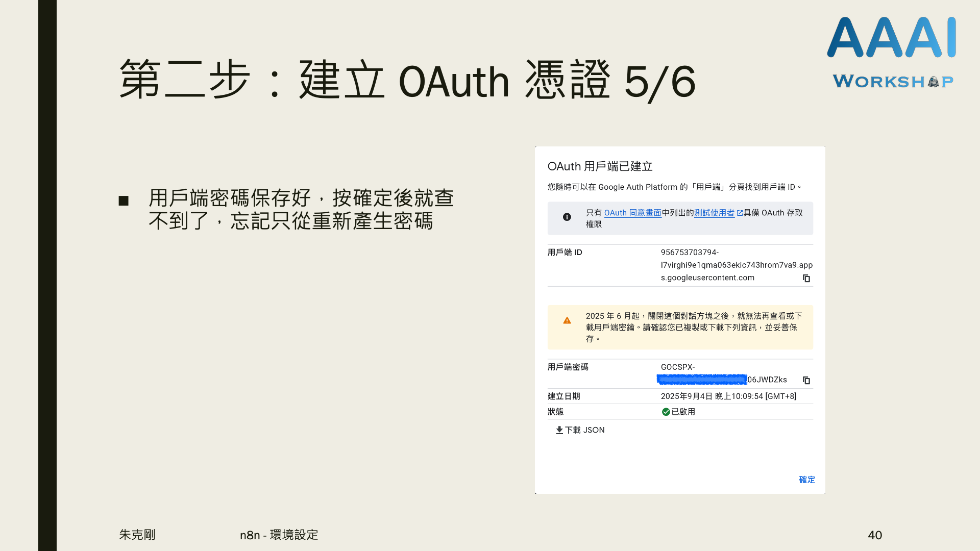The image size is (980, 551).
Task: Click the footer text n8n - 環境設定
Action: click(279, 535)
